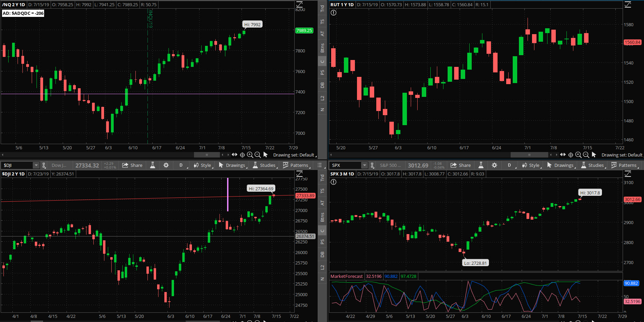
Task: Click left scroll arrow under the /NQ chart
Action: click(x=3, y=155)
